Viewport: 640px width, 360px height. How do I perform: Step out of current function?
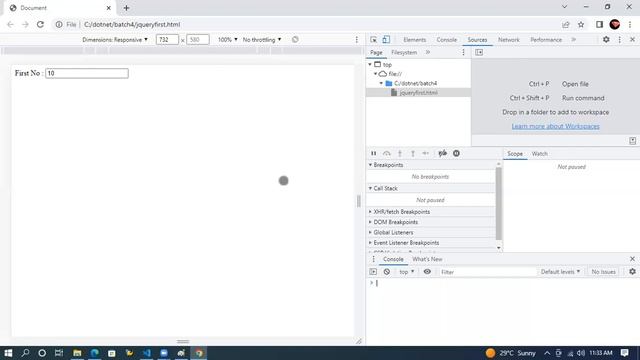tap(413, 153)
